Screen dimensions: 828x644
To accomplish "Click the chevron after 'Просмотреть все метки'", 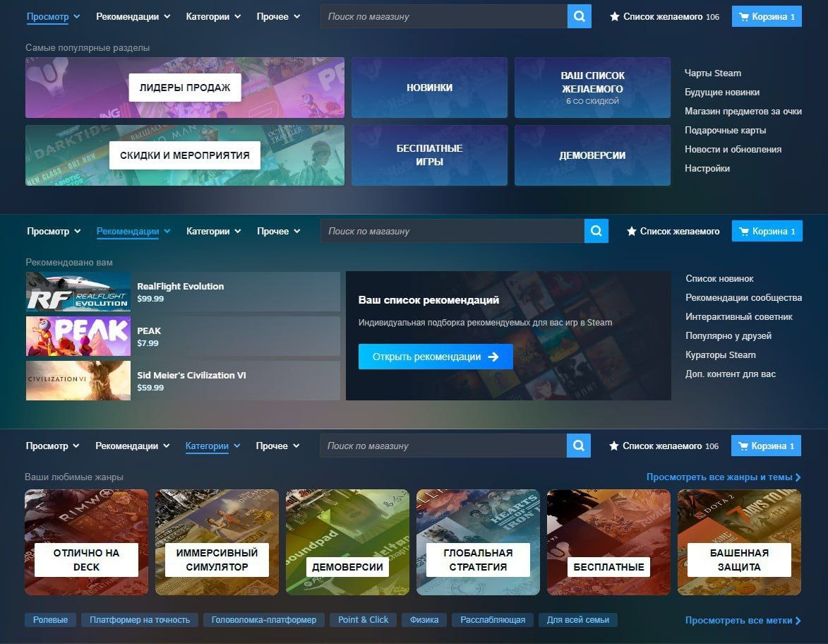I will click(x=798, y=621).
